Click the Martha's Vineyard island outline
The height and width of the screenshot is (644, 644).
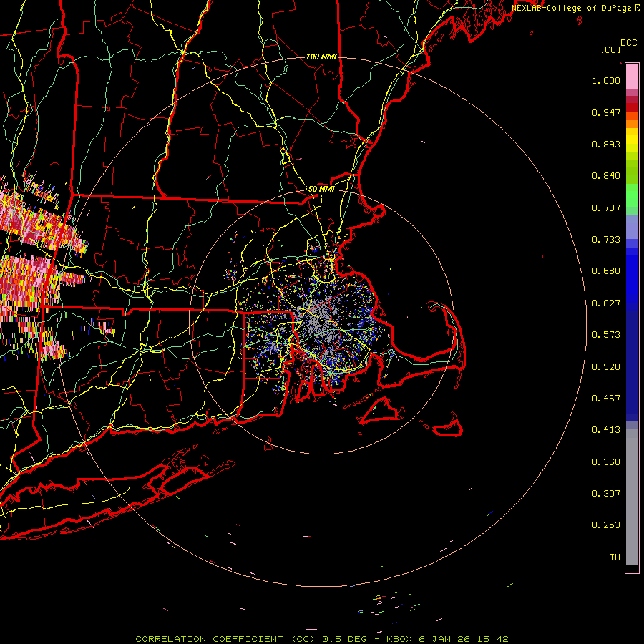(381, 410)
